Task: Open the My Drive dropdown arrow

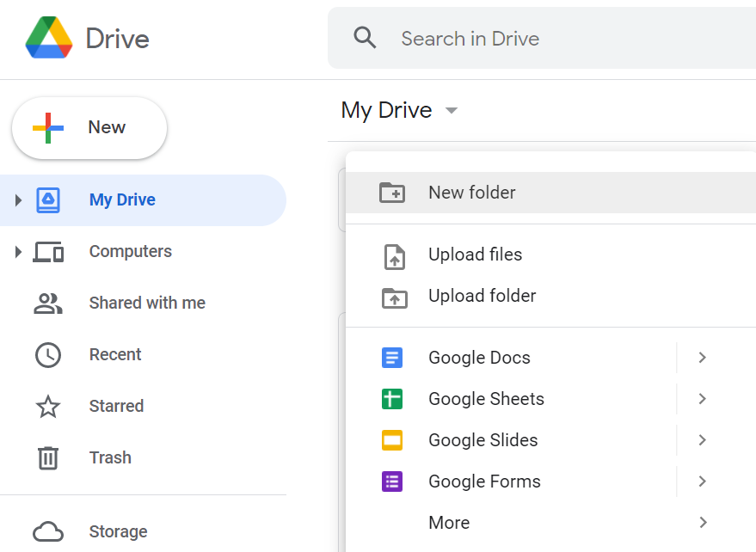Action: pyautogui.click(x=452, y=110)
